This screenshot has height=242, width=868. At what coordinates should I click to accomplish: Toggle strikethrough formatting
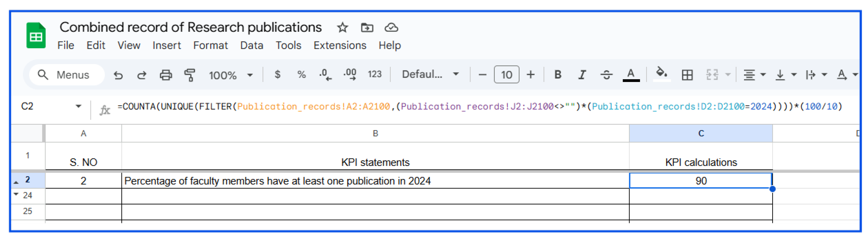coord(606,74)
